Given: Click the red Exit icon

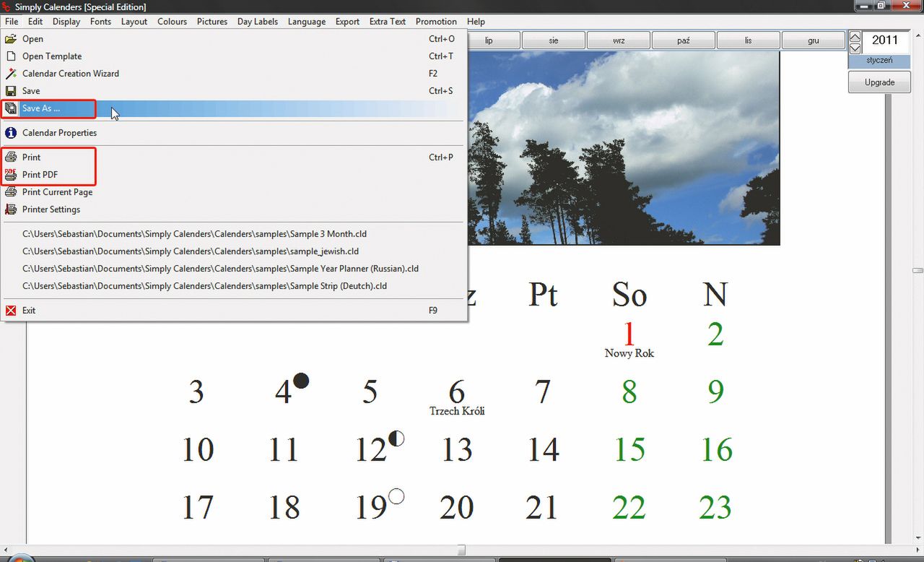Looking at the screenshot, I should click(x=11, y=311).
